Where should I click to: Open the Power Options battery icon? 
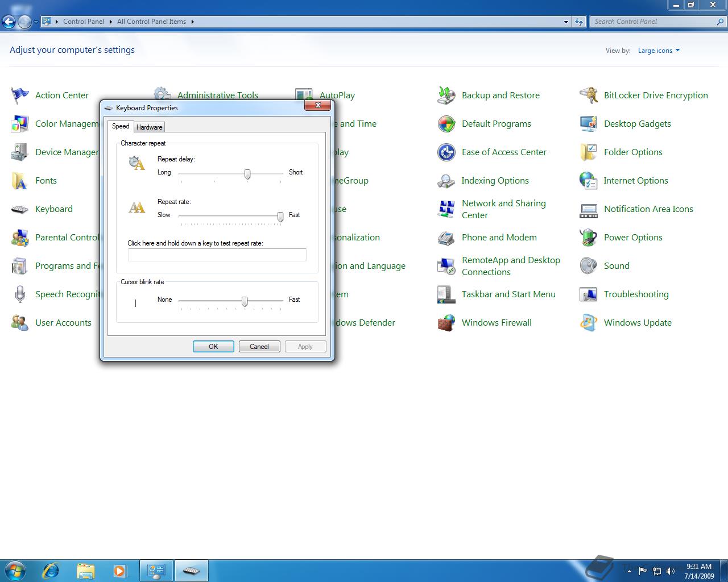click(589, 238)
